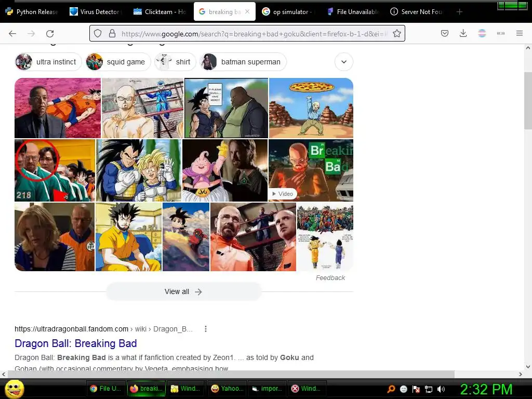Open a new tab with plus icon
Image resolution: width=532 pixels, height=399 pixels.
point(459,12)
